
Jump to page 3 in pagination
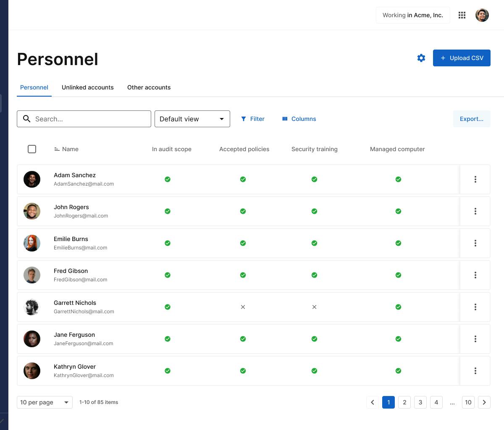420,402
